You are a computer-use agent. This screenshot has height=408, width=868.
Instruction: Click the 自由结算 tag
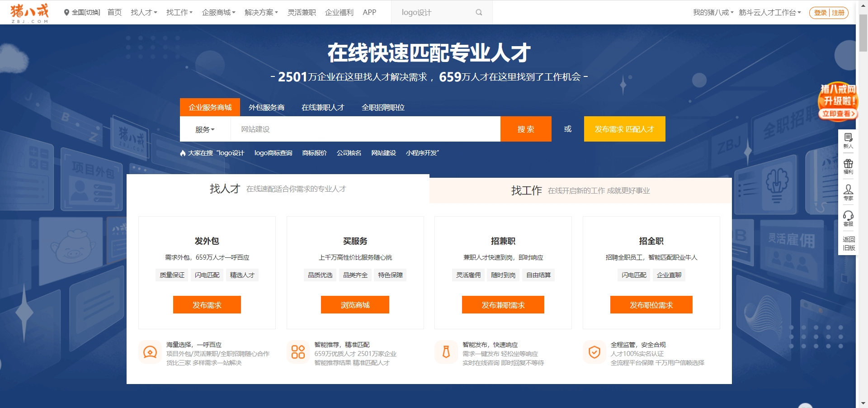538,275
